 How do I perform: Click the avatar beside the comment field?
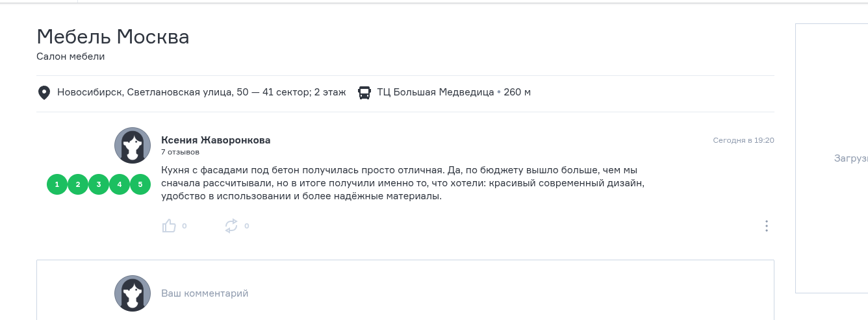(133, 293)
